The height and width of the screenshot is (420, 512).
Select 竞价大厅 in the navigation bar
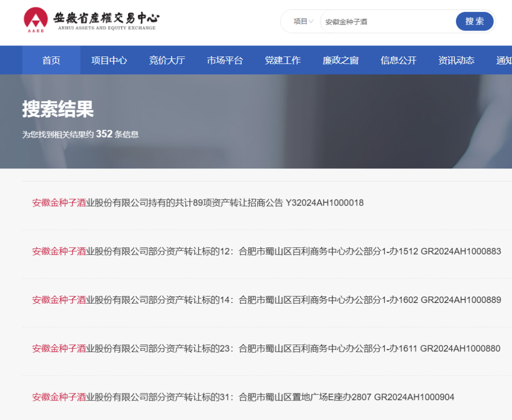pyautogui.click(x=167, y=60)
